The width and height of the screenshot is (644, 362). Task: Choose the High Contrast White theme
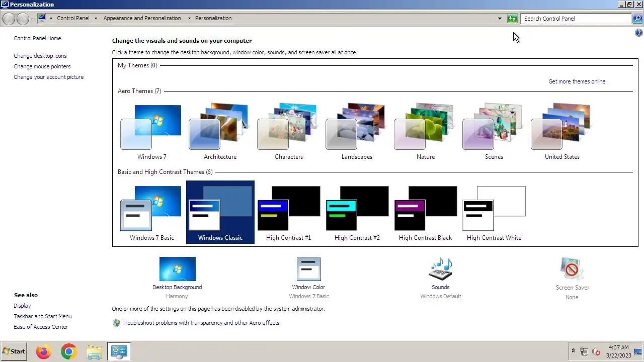[x=494, y=213]
